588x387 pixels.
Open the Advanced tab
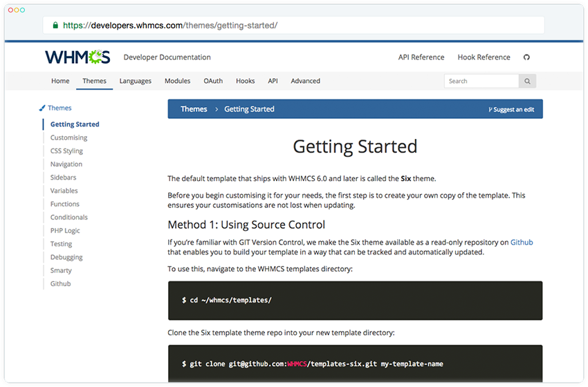point(306,81)
